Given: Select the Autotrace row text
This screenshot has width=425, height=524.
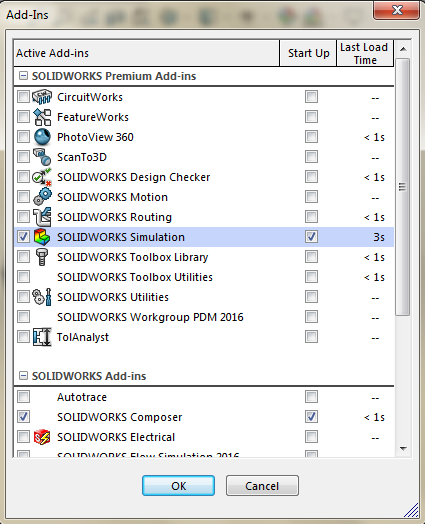Looking at the screenshot, I should click(82, 397).
